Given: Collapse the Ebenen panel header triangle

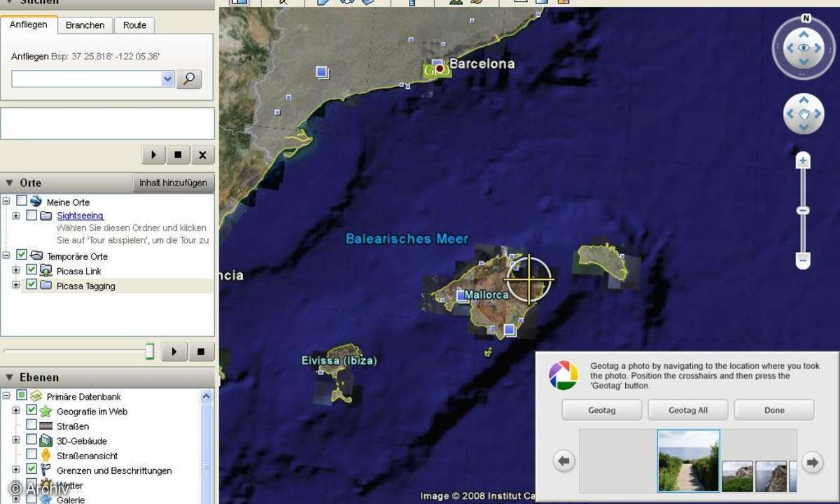Looking at the screenshot, I should (x=9, y=377).
